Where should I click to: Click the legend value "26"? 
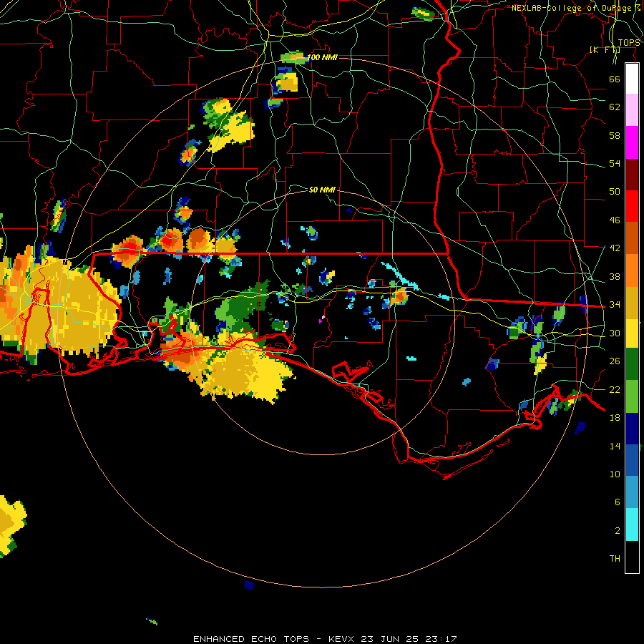coord(615,361)
